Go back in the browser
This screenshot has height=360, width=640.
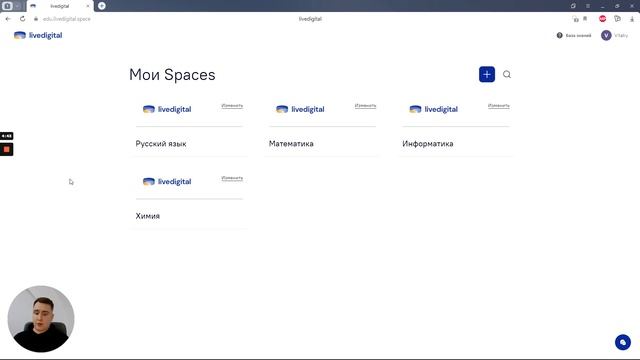click(x=8, y=19)
